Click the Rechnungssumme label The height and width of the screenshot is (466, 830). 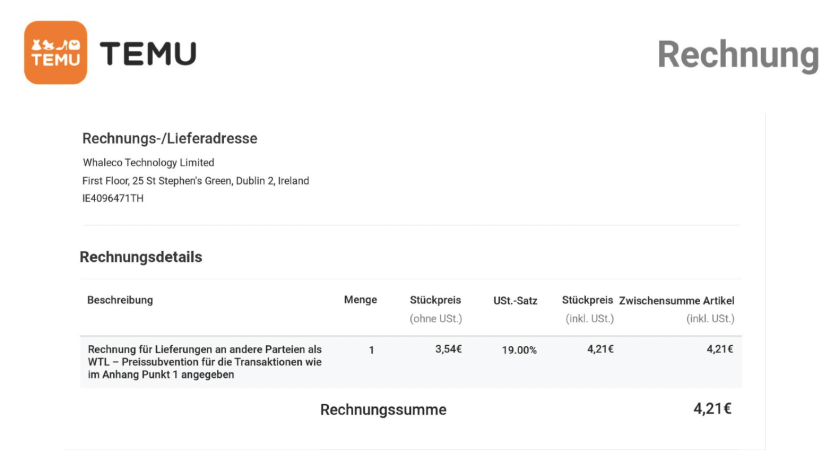tap(383, 409)
